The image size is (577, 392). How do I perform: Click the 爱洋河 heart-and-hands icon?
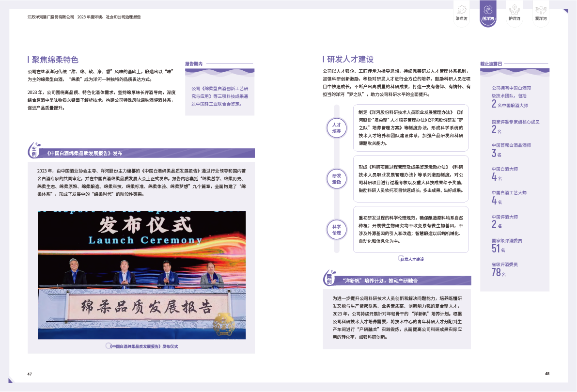click(x=541, y=9)
